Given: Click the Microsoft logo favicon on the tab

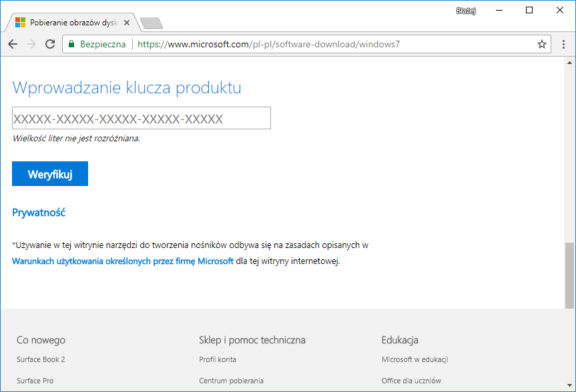Looking at the screenshot, I should pyautogui.click(x=20, y=23).
